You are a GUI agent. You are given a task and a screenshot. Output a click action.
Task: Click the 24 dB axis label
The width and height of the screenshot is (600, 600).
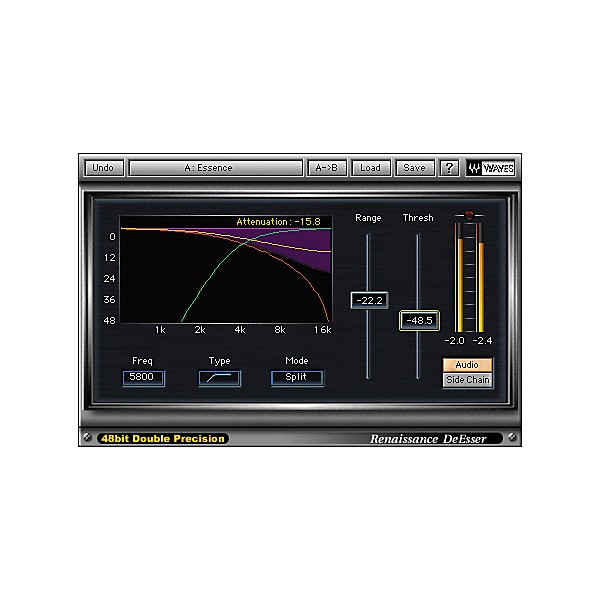pos(109,279)
